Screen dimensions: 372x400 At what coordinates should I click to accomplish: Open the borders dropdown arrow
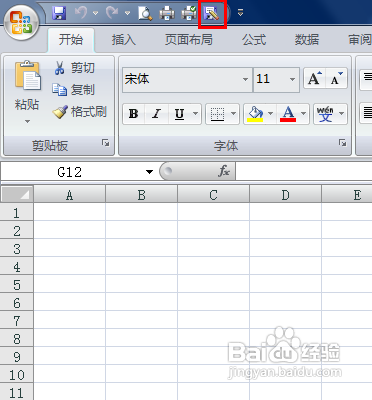coord(234,114)
